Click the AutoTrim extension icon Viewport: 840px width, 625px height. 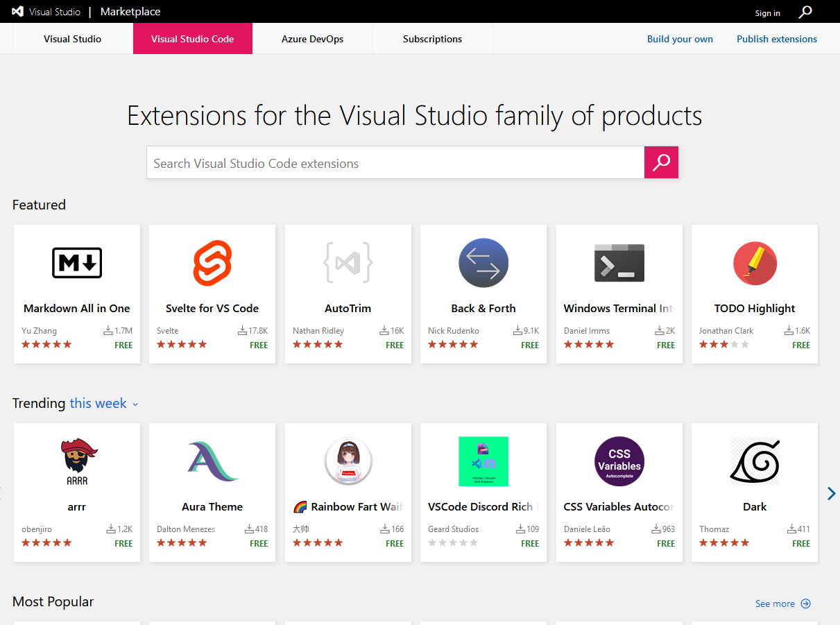348,263
